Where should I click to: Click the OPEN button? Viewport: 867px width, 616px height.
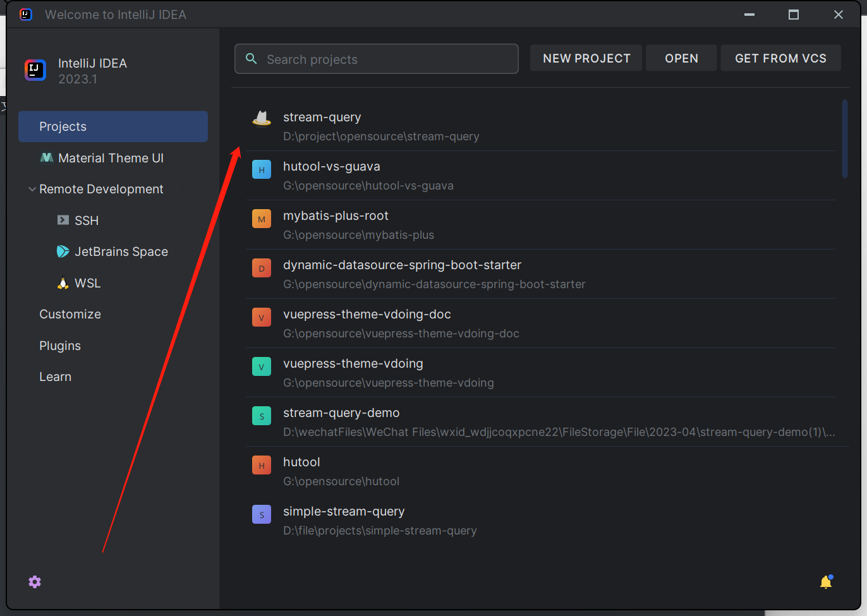681,58
